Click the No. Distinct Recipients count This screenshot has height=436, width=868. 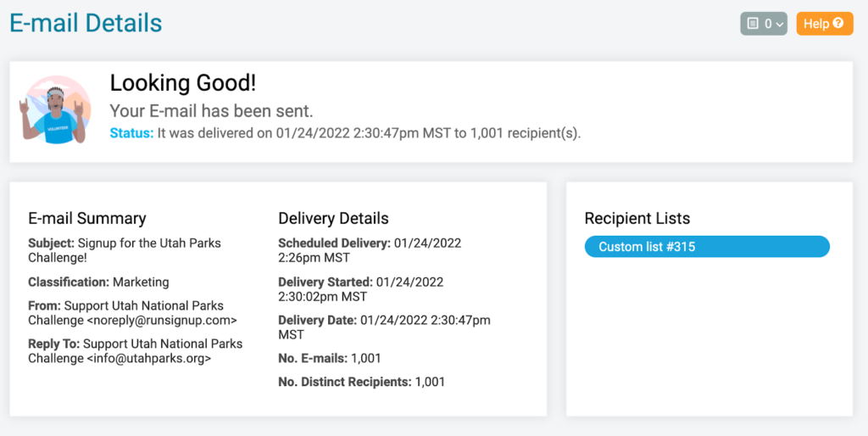coord(430,382)
